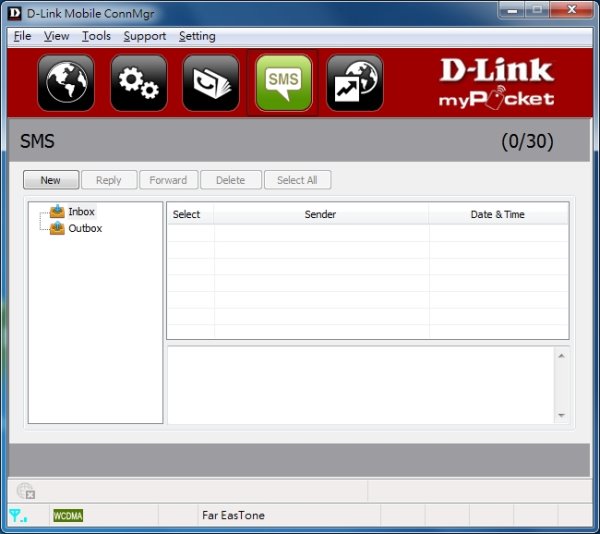The height and width of the screenshot is (534, 600).
Task: Open the File menu
Action: (22, 36)
